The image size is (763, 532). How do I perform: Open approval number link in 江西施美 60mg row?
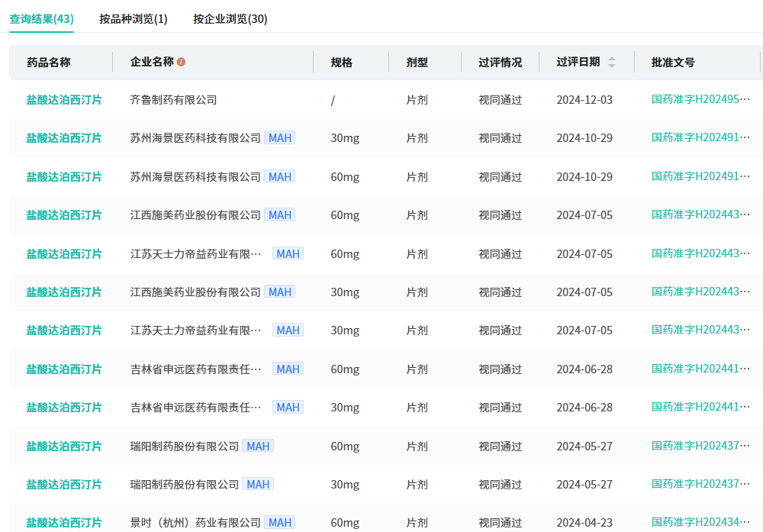[700, 214]
